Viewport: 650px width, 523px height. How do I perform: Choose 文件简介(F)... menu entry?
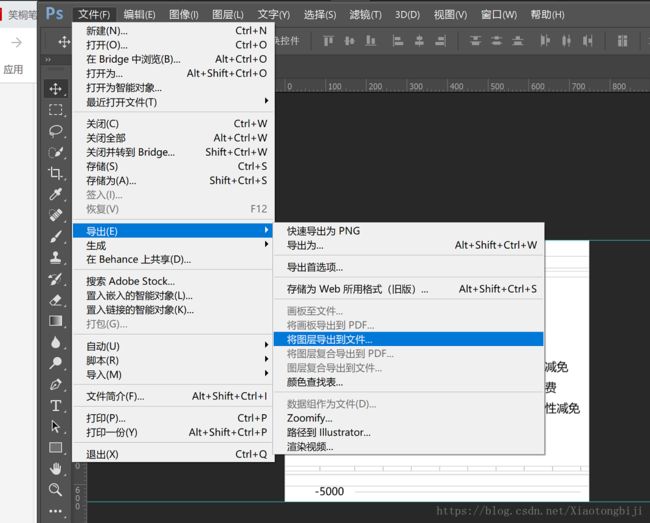pos(173,396)
